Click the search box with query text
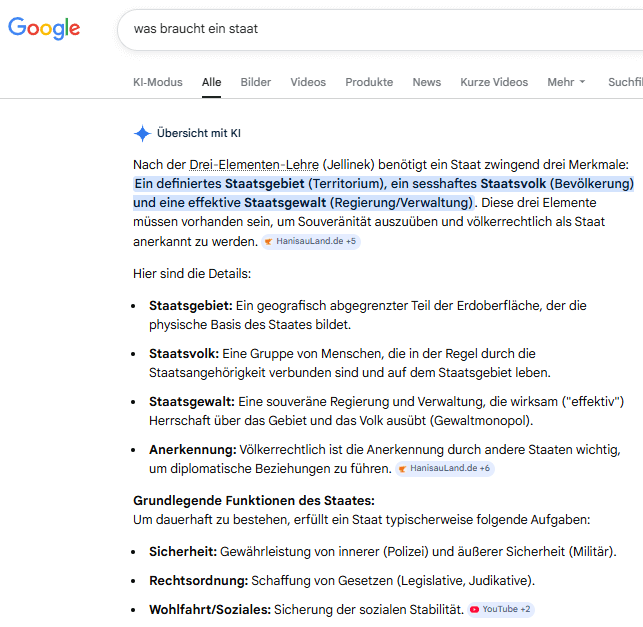The width and height of the screenshot is (643, 627). point(380,29)
